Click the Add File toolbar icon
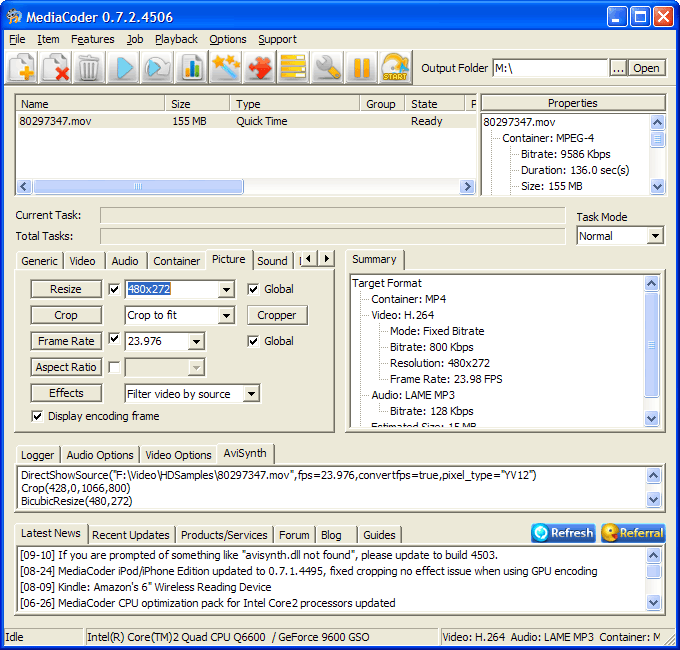 [x=21, y=67]
